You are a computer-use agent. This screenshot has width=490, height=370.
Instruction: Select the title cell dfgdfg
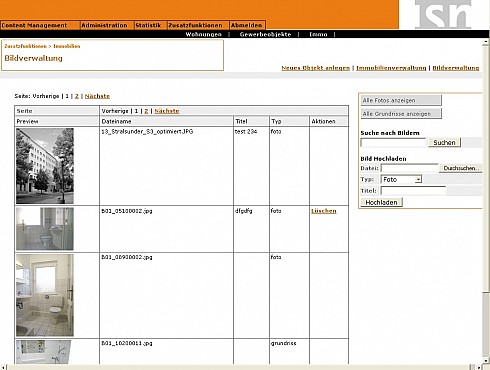tap(244, 211)
